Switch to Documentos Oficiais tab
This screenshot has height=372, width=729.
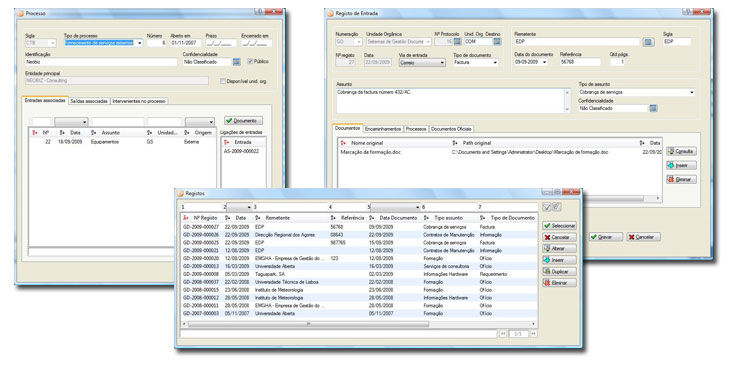[x=451, y=129]
